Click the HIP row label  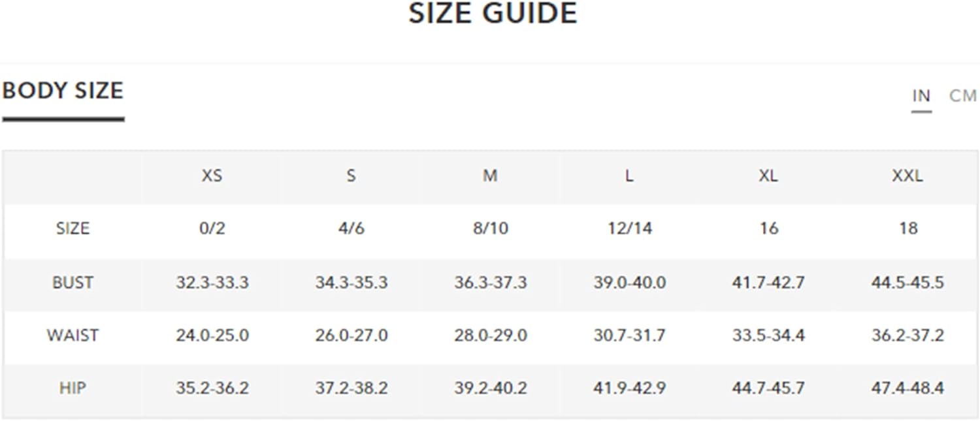(73, 388)
